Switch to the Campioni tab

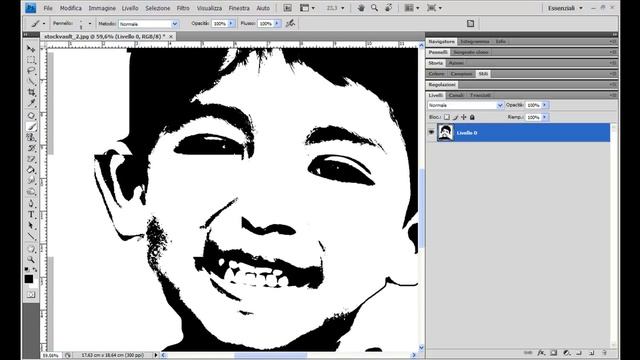coord(462,74)
